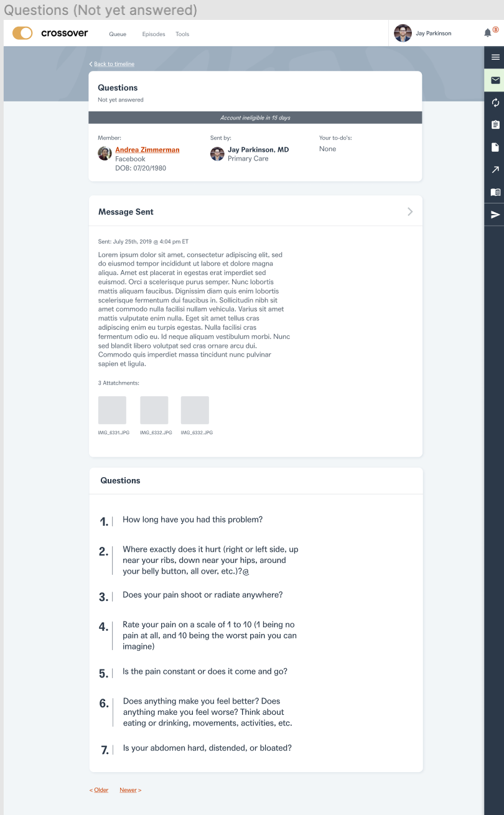Open the book reference sidebar icon
The image size is (504, 815).
coord(495,192)
